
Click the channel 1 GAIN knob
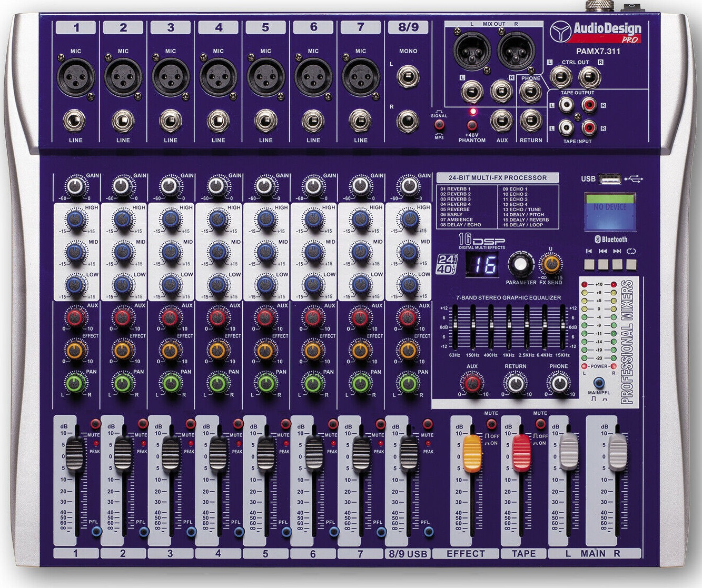(x=75, y=186)
